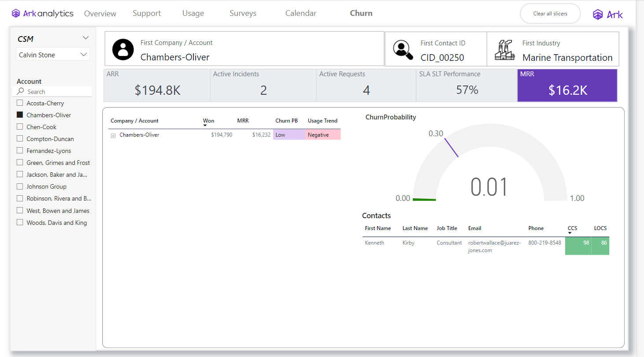Collapse the CSM slicer using its chevron
This screenshot has width=644, height=357.
click(x=85, y=37)
